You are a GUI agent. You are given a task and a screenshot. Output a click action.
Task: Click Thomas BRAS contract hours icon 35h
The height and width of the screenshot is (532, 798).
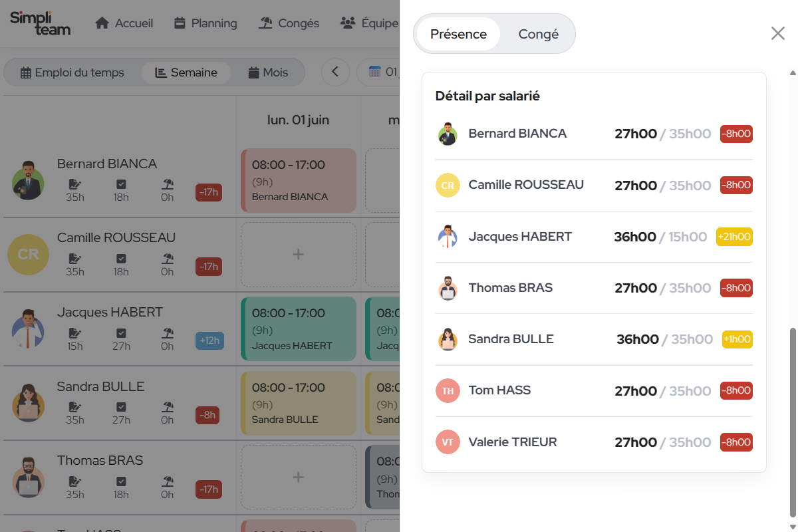[75, 481]
